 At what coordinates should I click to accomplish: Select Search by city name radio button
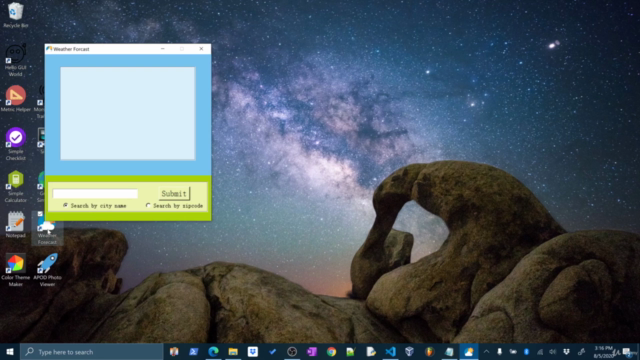65,205
